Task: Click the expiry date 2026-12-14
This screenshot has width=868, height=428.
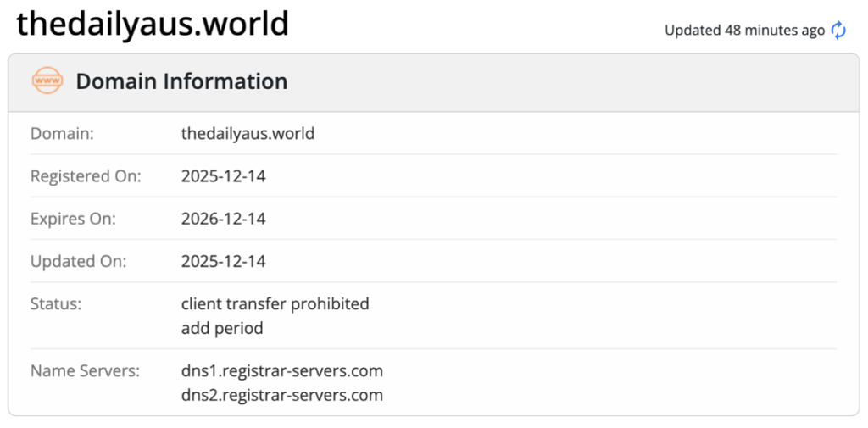Action: pyautogui.click(x=223, y=219)
